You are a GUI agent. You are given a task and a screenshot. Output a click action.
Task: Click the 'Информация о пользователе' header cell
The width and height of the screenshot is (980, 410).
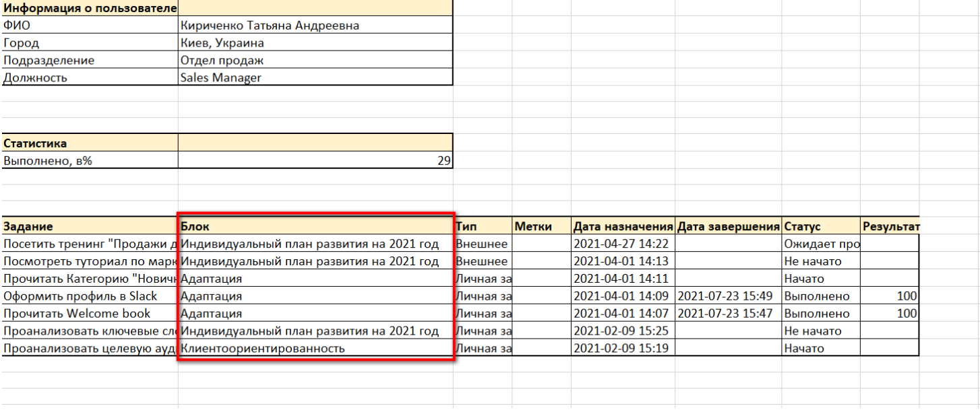[x=90, y=8]
